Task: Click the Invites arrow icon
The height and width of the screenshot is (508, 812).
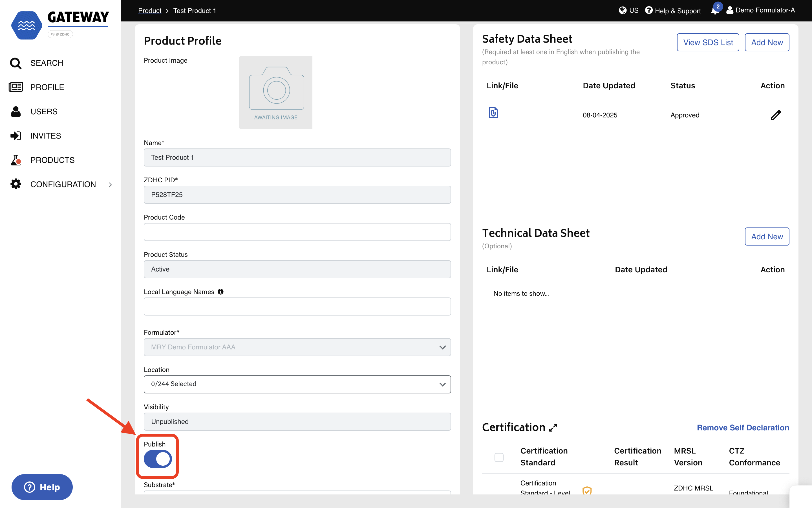Action: point(16,136)
